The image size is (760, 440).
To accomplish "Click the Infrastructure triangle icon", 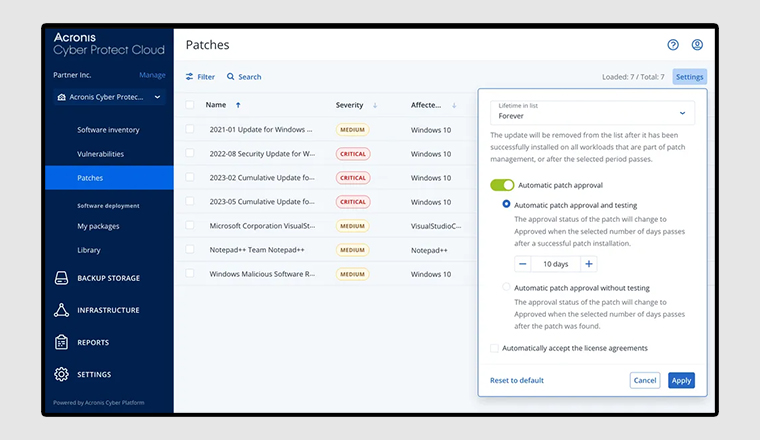I will click(61, 310).
